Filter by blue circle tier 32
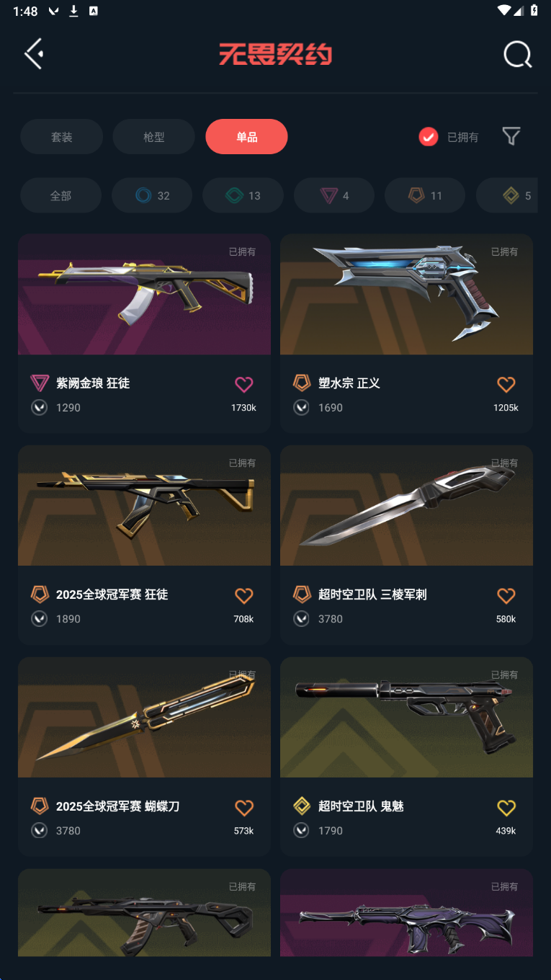 (152, 195)
